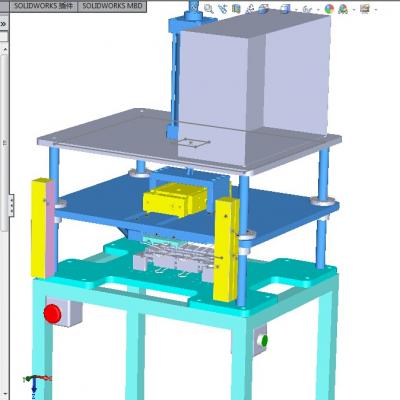Select the green start button on the model
Screen dimensions: 400x400
264,341
